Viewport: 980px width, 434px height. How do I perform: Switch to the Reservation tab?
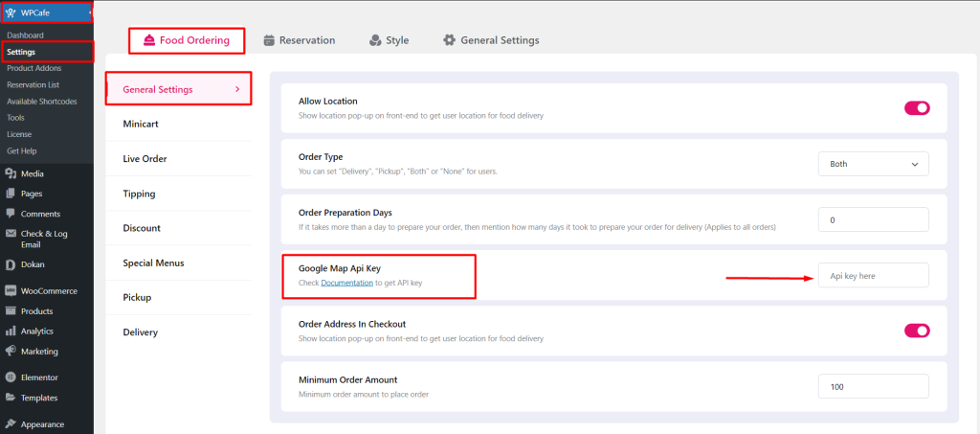pos(300,40)
